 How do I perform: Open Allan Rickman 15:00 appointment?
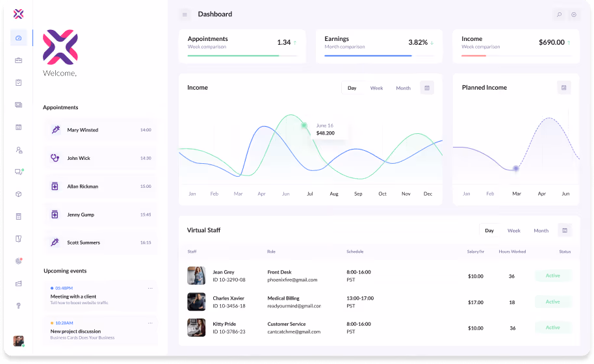click(x=100, y=186)
